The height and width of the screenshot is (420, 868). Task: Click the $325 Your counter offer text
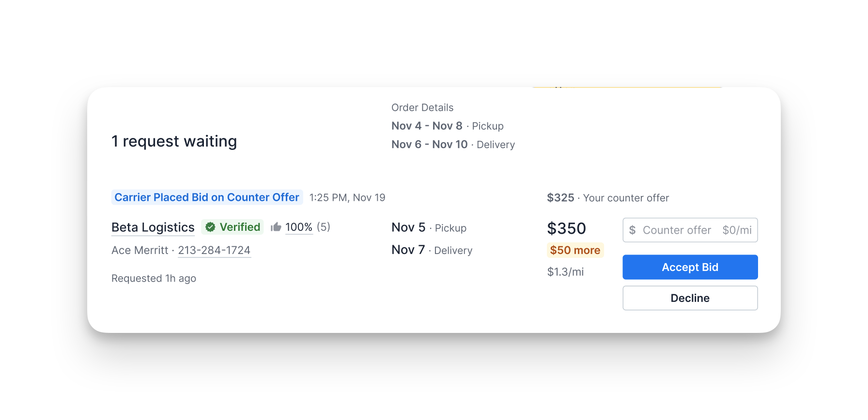(x=608, y=198)
